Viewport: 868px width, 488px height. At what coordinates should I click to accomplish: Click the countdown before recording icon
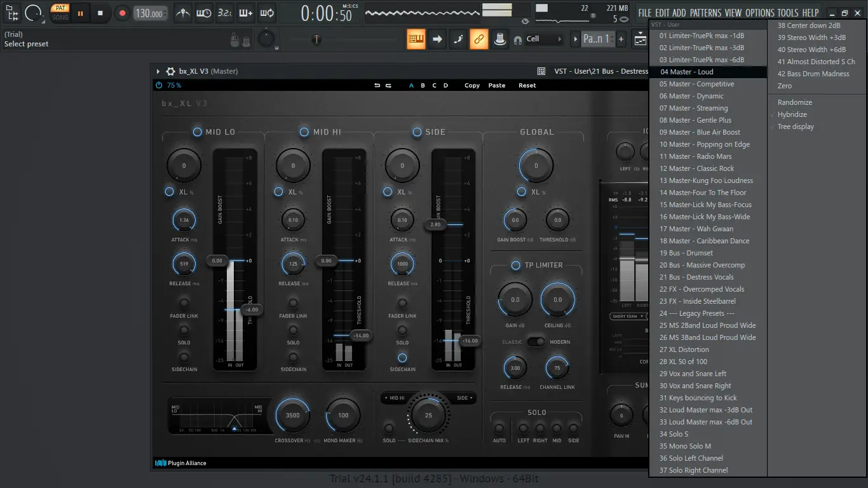[224, 13]
